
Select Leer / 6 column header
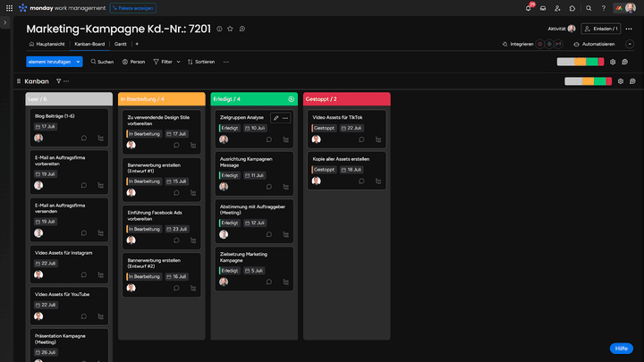(69, 99)
